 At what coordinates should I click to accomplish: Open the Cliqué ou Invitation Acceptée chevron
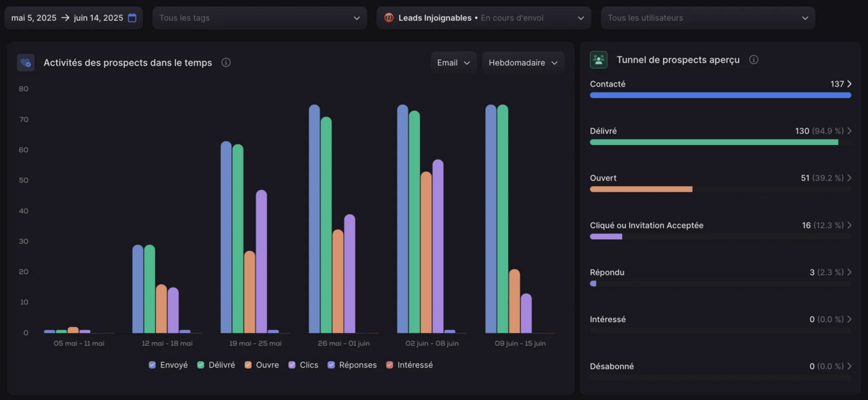(x=849, y=226)
